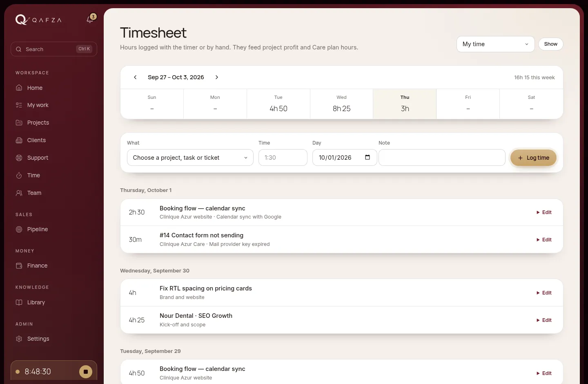The width and height of the screenshot is (588, 384).
Task: Go to next week
Action: [217, 77]
